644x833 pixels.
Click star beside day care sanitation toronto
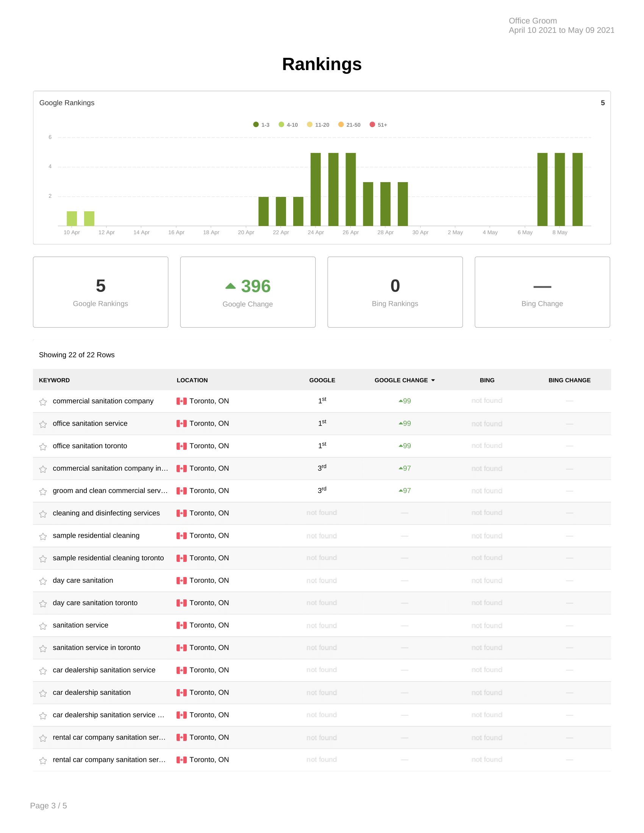43,604
